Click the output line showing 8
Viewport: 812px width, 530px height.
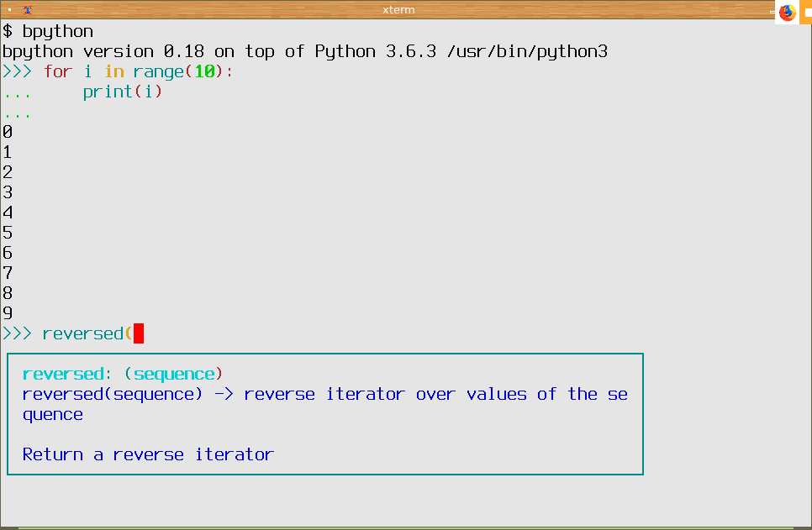point(8,293)
